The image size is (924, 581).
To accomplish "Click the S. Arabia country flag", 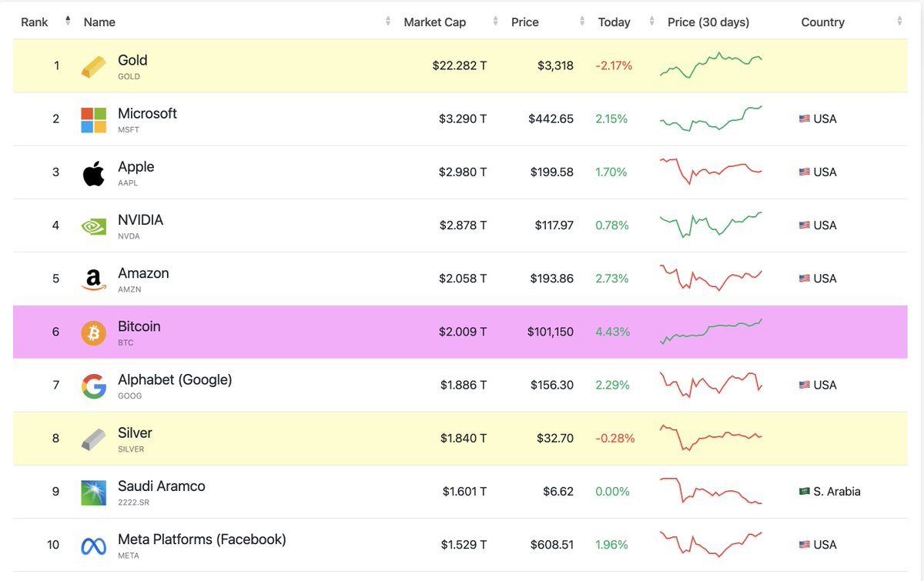I will click(804, 492).
